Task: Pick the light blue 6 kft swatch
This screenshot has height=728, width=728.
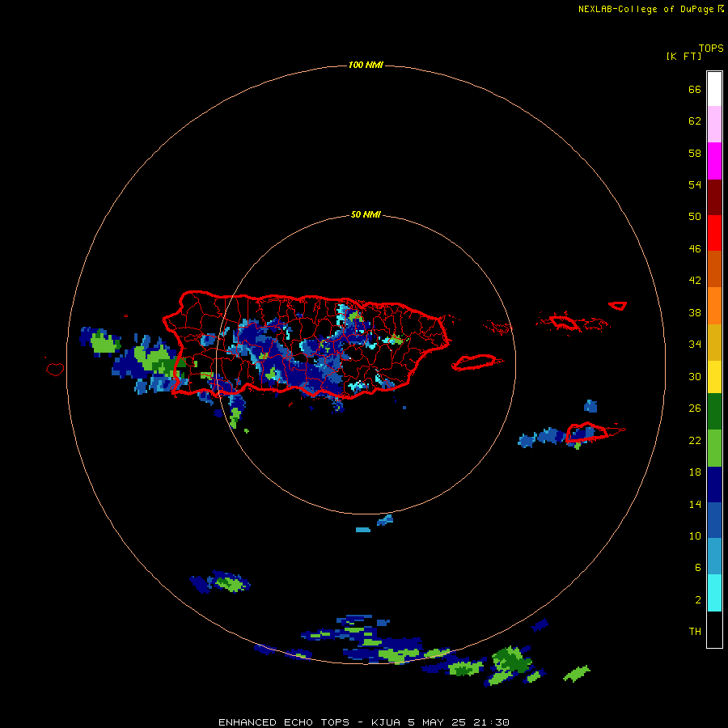Action: coord(714,557)
